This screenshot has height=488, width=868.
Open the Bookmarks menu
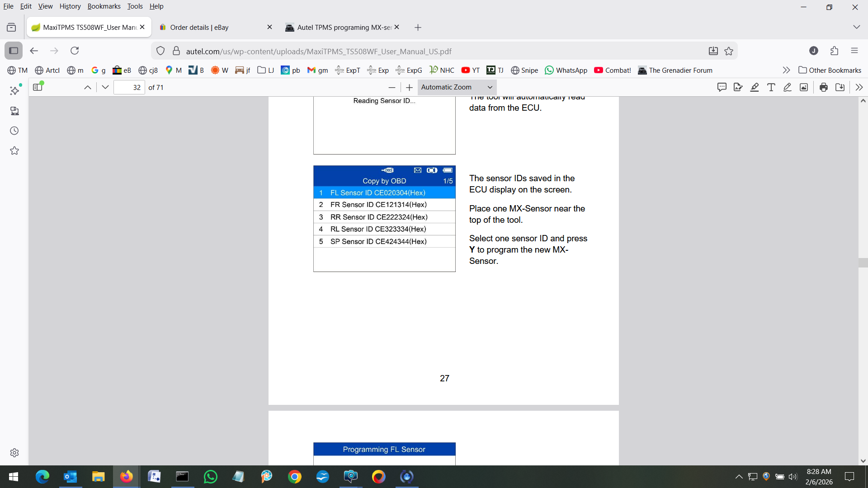tap(104, 6)
